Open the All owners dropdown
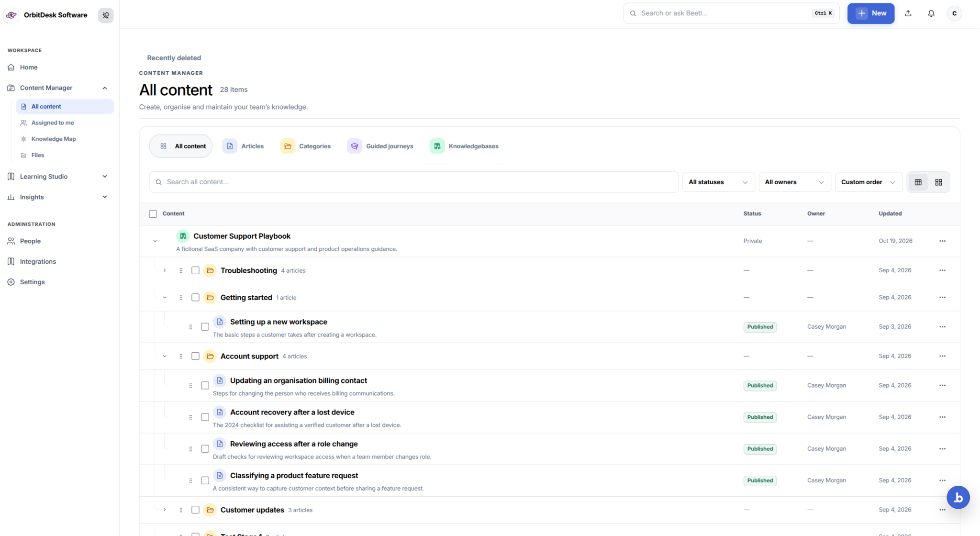 (x=795, y=182)
